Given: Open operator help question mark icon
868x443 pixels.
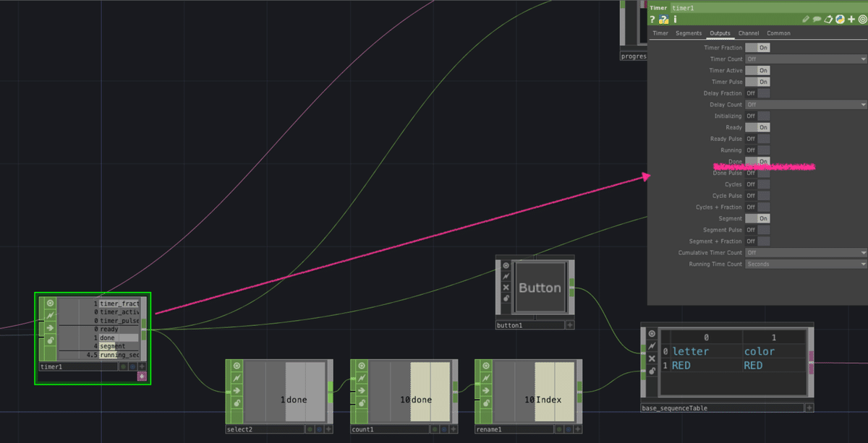Looking at the screenshot, I should coord(652,20).
